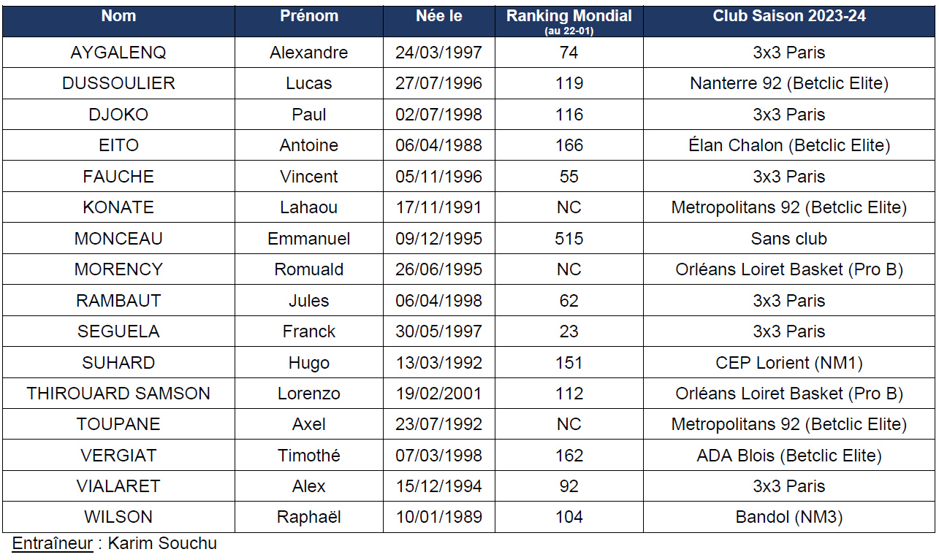This screenshot has width=939, height=560.
Task: Click the CEP Lorient (NM1) cell
Action: 789,363
